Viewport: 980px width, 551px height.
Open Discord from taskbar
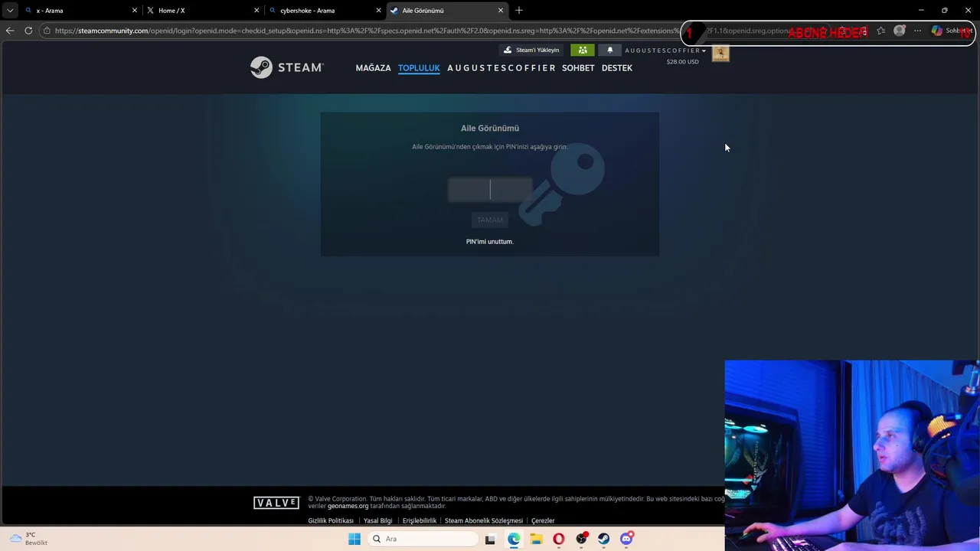[x=627, y=539]
